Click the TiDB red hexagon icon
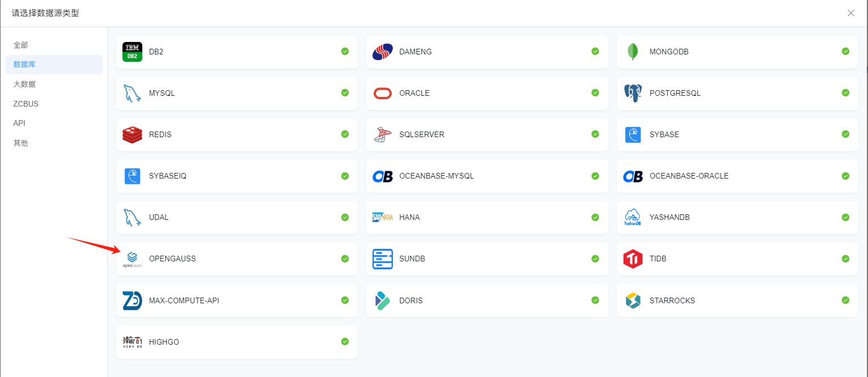The image size is (868, 377). [633, 259]
